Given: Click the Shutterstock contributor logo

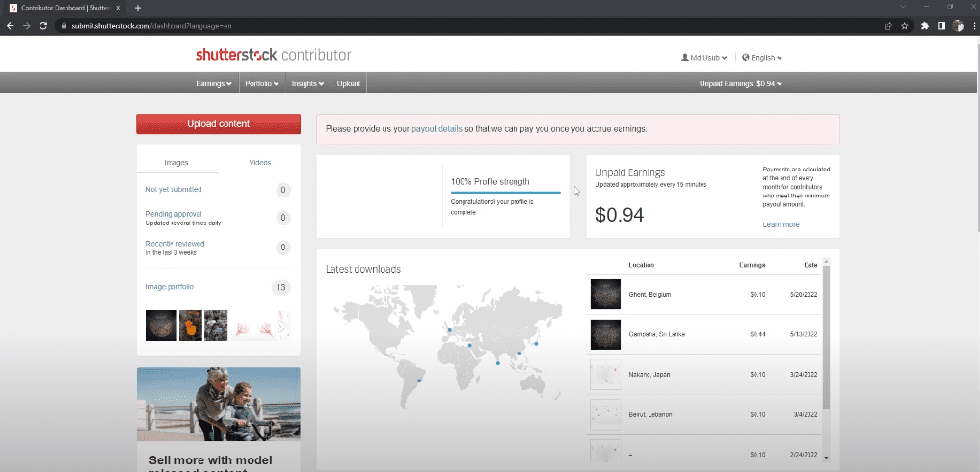Looking at the screenshot, I should click(x=273, y=55).
